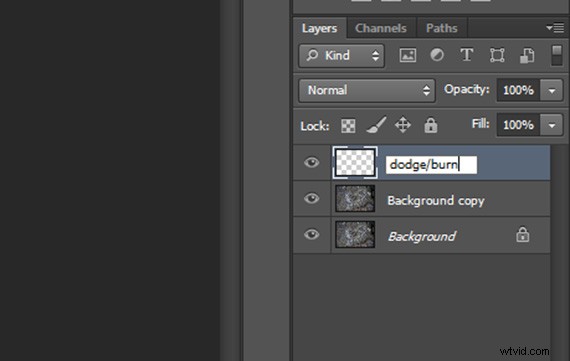Open the Kind filter dropdown
This screenshot has width=570, height=361.
(342, 56)
